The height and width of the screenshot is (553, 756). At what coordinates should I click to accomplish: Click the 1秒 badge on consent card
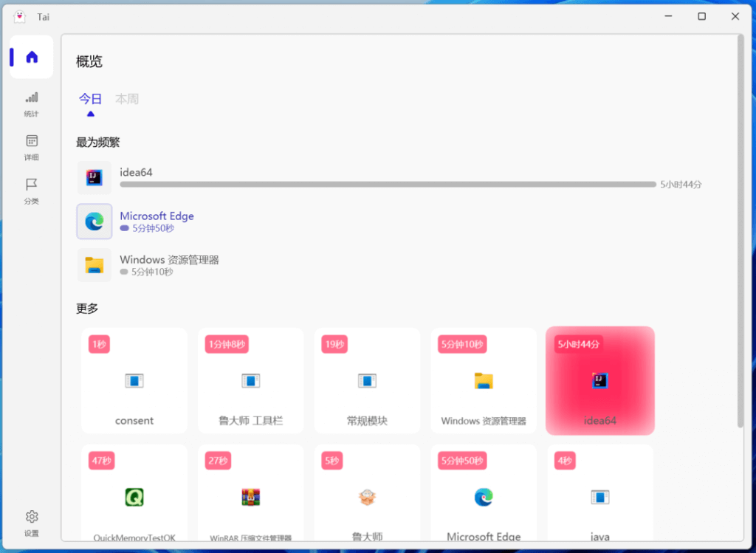(x=100, y=344)
